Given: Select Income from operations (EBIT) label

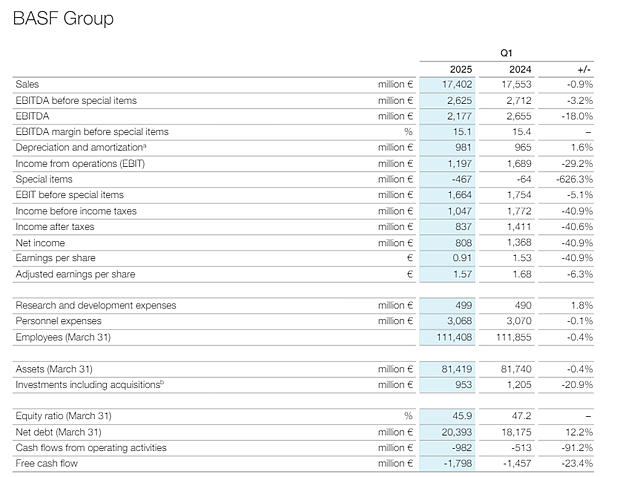Looking at the screenshot, I should pyautogui.click(x=80, y=164).
